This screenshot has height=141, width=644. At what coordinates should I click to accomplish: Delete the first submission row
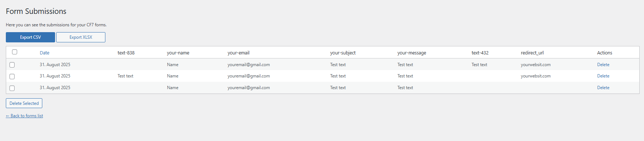(x=603, y=65)
